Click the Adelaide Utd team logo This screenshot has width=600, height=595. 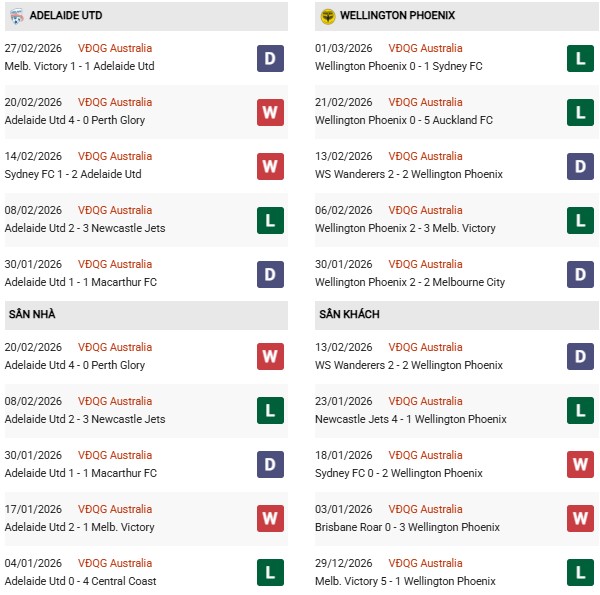tap(15, 16)
